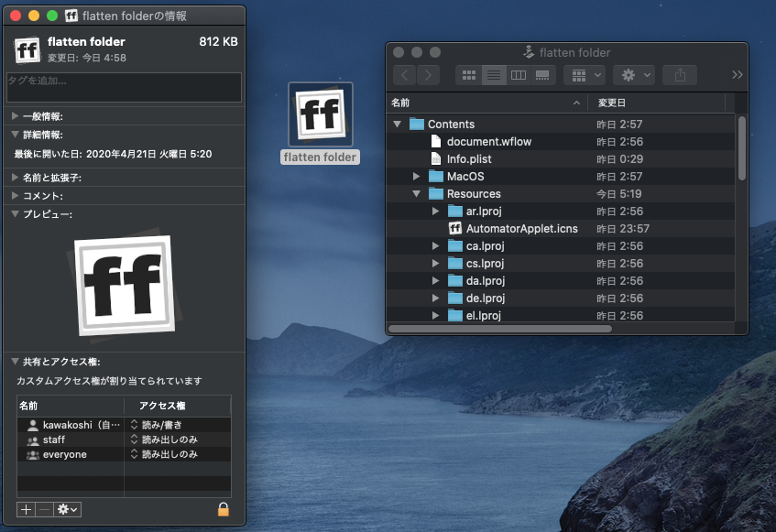The image size is (776, 532).
Task: Click the ca.lproj folder name
Action: [x=485, y=245]
